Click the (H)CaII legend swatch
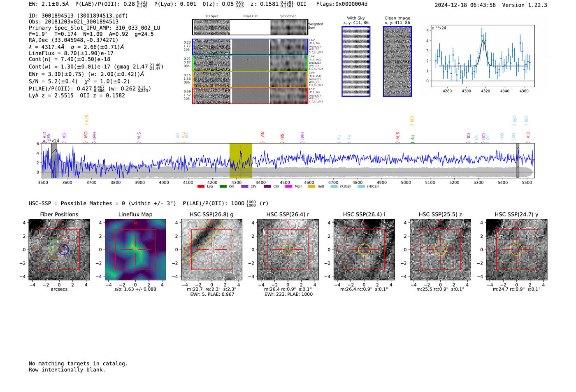This screenshot has width=576, height=392. point(361,187)
